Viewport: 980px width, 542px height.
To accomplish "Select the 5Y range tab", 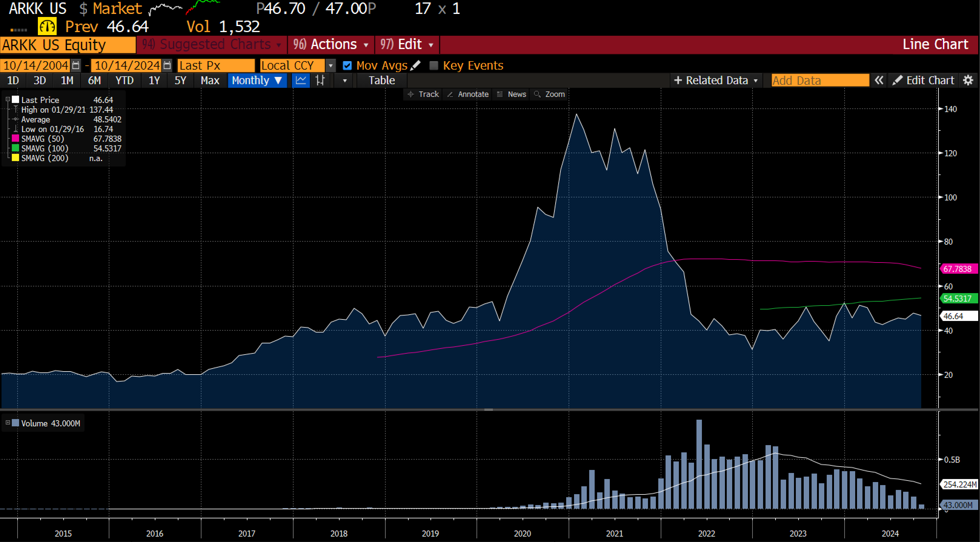I will coord(180,80).
